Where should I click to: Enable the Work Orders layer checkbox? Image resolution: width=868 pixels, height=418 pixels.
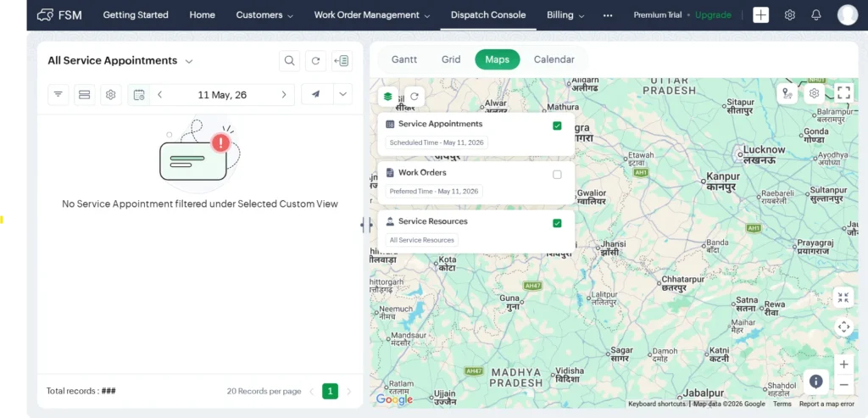[557, 175]
